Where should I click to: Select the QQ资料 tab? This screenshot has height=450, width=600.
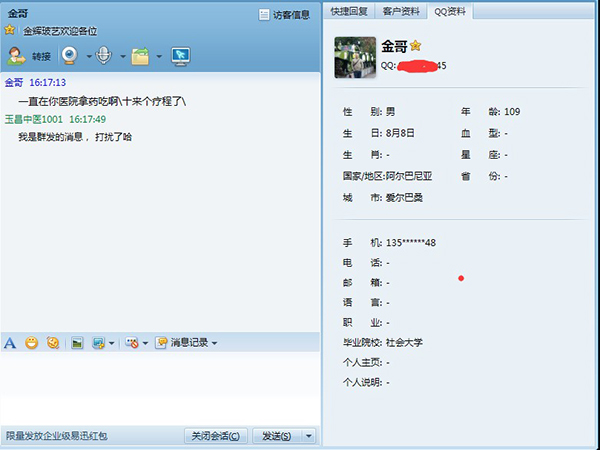[x=450, y=11]
